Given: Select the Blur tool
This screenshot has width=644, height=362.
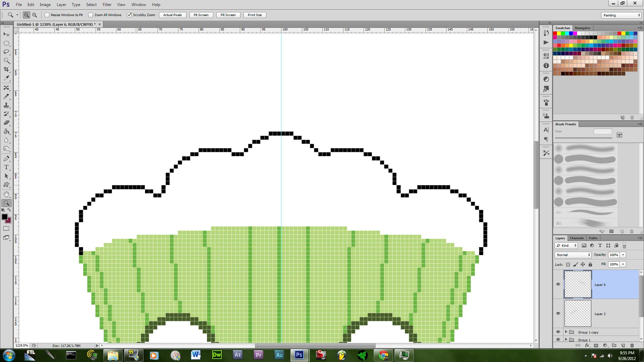Looking at the screenshot, I should [6, 140].
